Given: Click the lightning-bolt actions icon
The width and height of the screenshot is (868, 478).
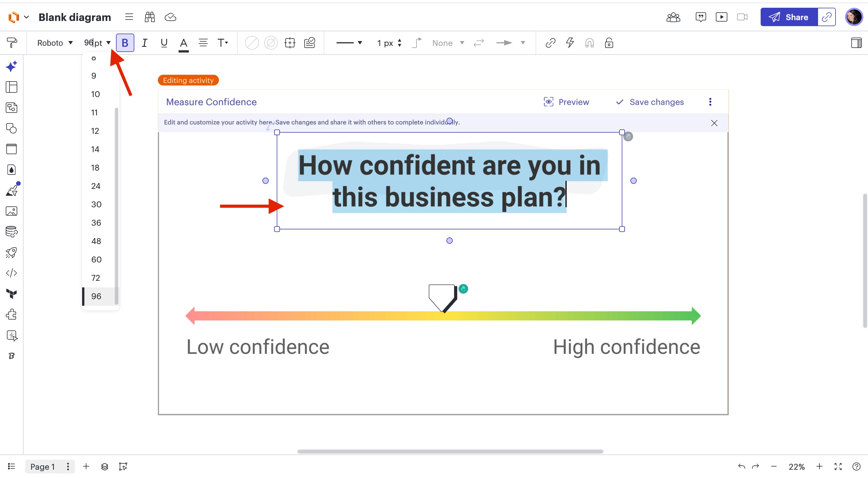Looking at the screenshot, I should tap(570, 43).
